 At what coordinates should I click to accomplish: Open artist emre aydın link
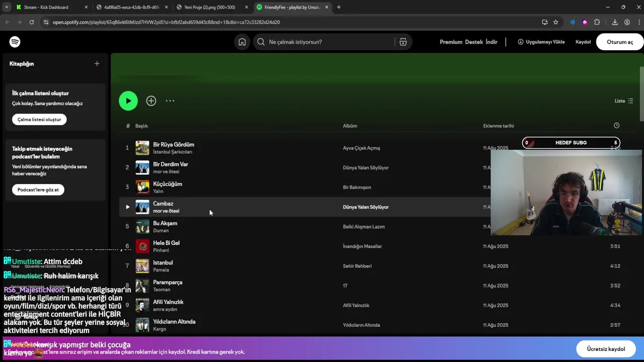(165, 309)
